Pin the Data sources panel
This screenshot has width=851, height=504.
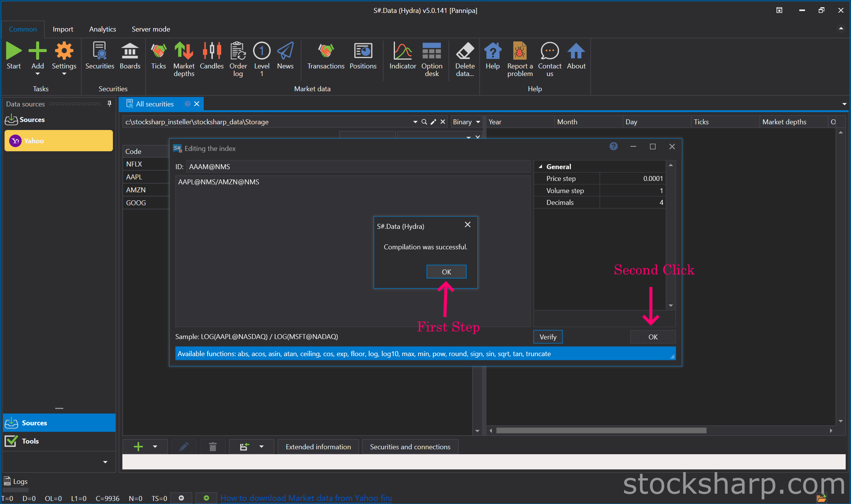click(109, 104)
